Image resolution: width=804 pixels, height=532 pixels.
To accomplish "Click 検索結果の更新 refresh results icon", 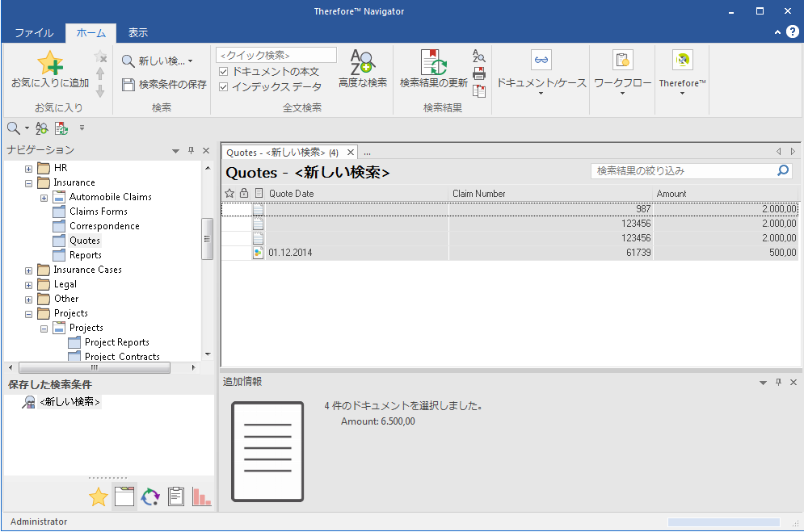I will click(434, 62).
